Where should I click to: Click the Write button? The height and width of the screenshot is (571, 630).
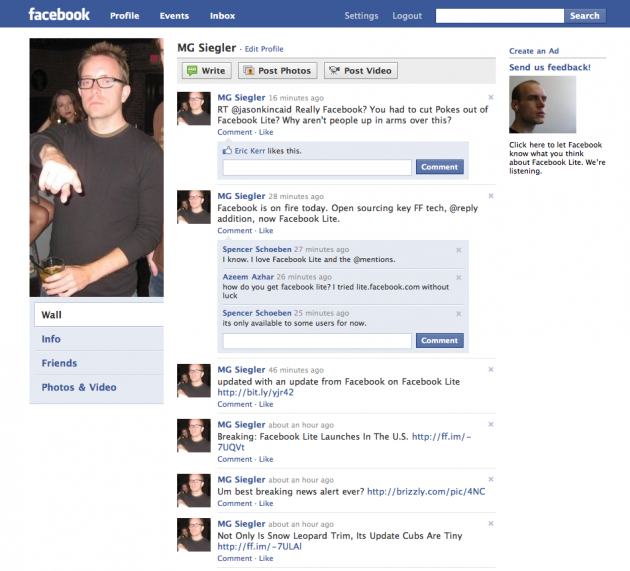click(x=207, y=71)
